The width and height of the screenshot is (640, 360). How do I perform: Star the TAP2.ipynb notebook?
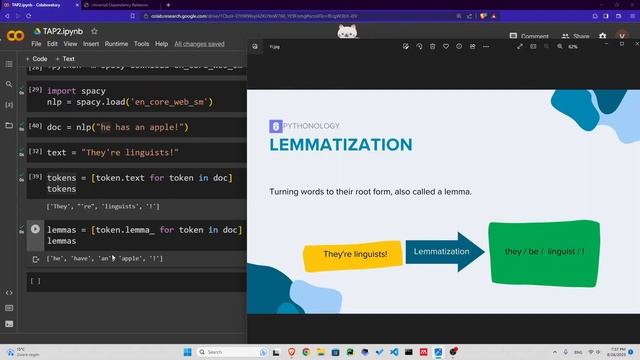coord(94,31)
